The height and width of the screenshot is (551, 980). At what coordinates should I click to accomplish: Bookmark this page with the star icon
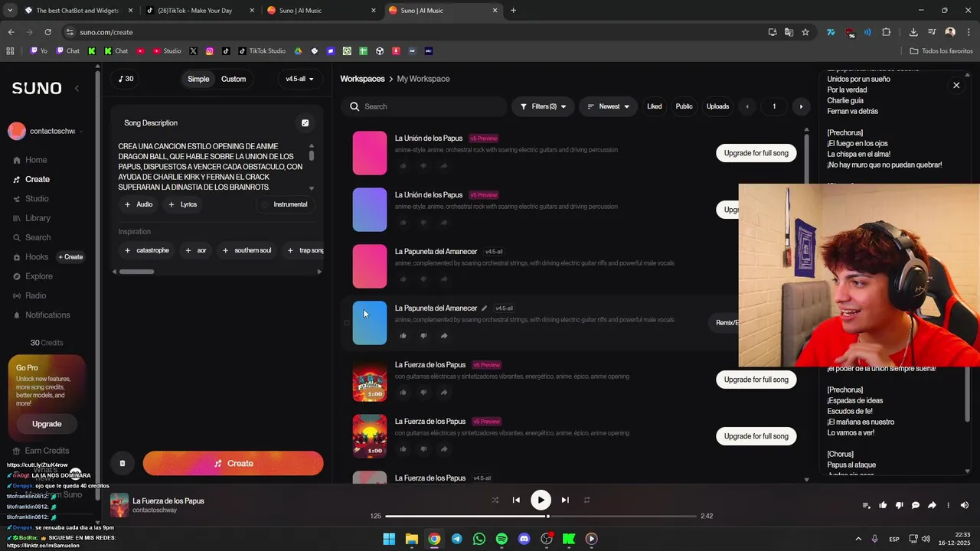(805, 32)
